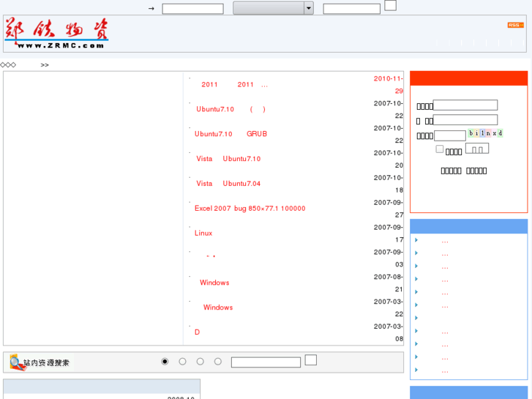The width and height of the screenshot is (532, 399).
Task: Open the Vista Ubuntu7.04 article link
Action: coord(228,183)
